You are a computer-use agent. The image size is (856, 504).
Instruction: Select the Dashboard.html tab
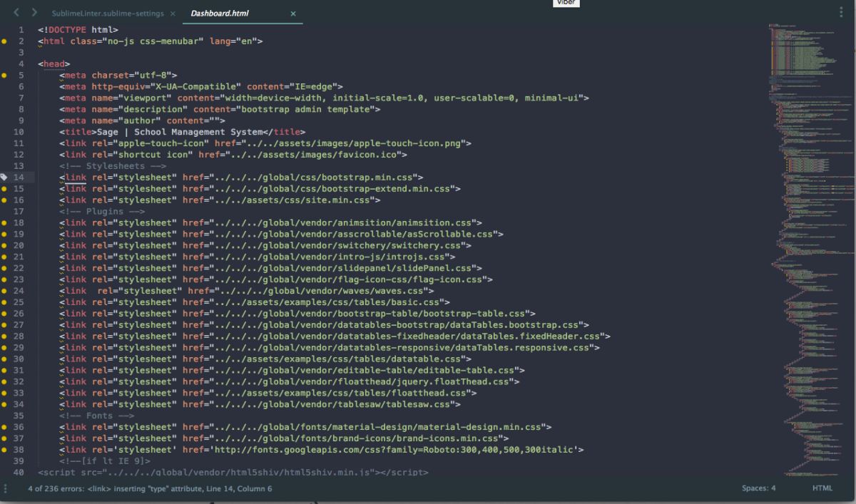220,14
